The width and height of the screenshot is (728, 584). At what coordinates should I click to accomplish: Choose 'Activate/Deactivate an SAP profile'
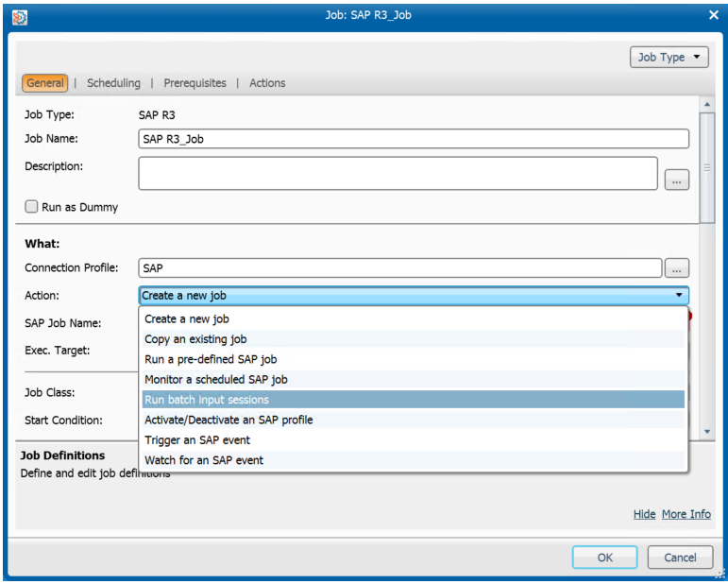pyautogui.click(x=414, y=420)
